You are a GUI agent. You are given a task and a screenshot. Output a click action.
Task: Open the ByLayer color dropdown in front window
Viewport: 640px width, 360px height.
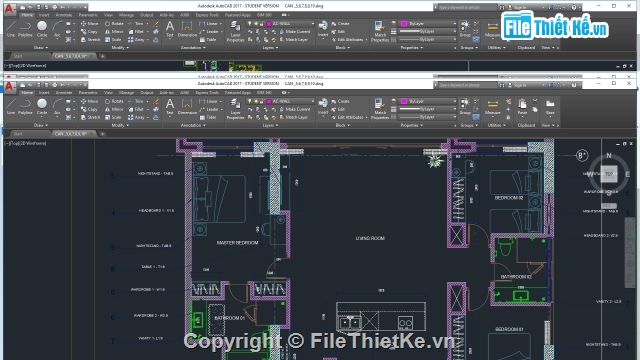tap(455, 101)
